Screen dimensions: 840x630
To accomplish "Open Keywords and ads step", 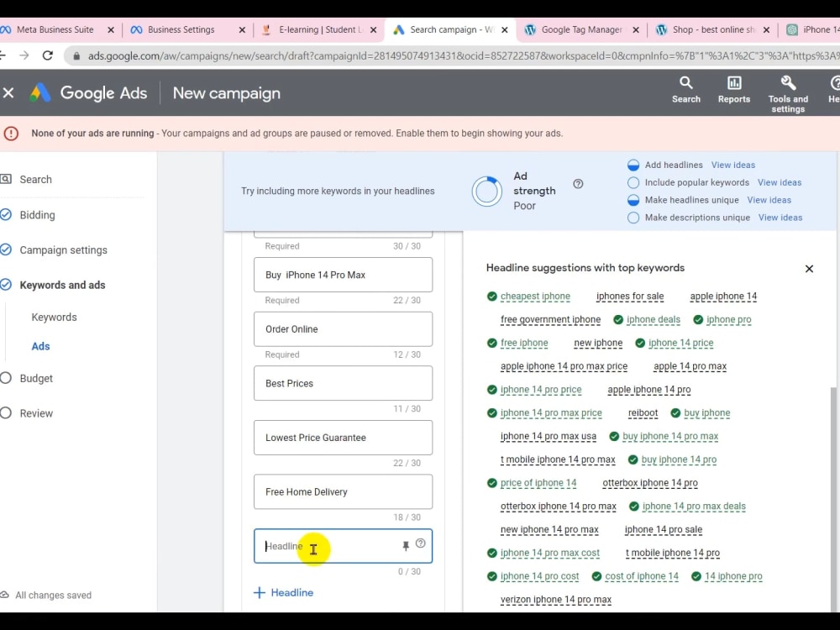I will pyautogui.click(x=62, y=285).
